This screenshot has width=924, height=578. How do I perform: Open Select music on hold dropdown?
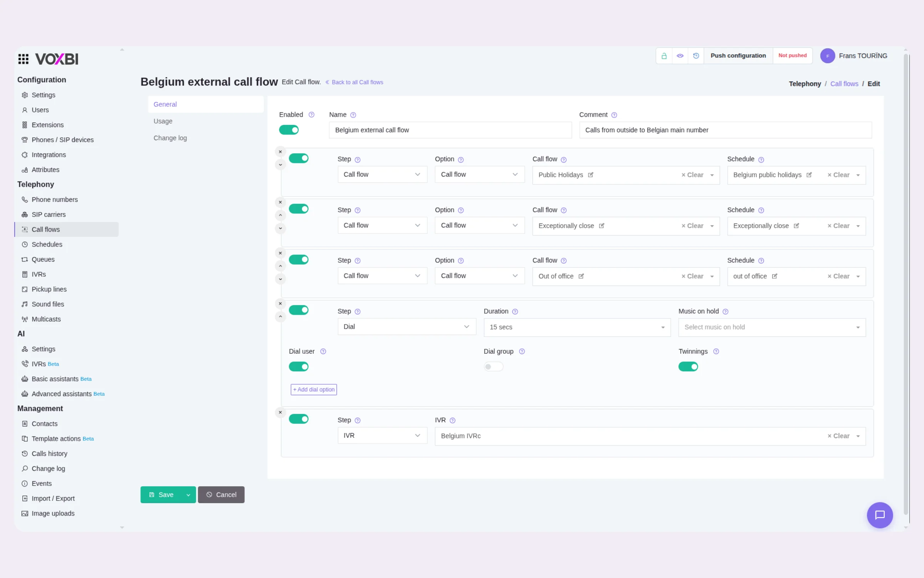point(772,327)
